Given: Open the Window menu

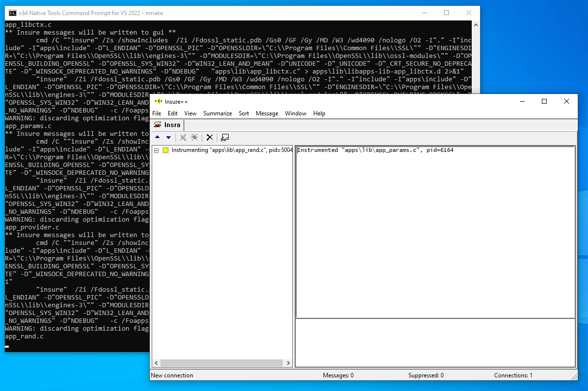Looking at the screenshot, I should tap(295, 113).
